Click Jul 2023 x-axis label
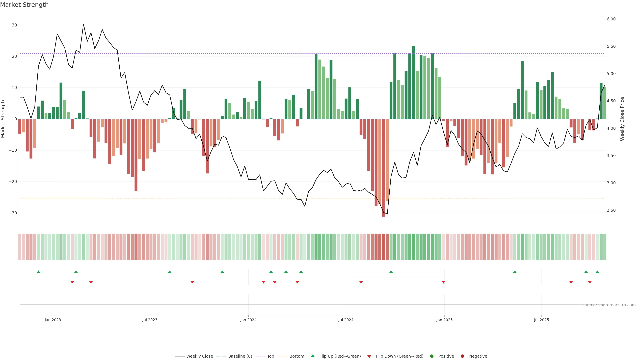 [150, 320]
